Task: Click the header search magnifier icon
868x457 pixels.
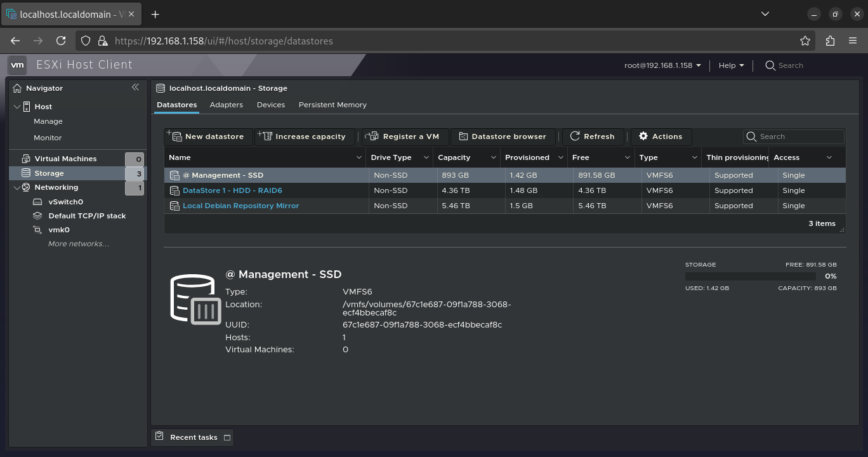Action: [x=770, y=65]
